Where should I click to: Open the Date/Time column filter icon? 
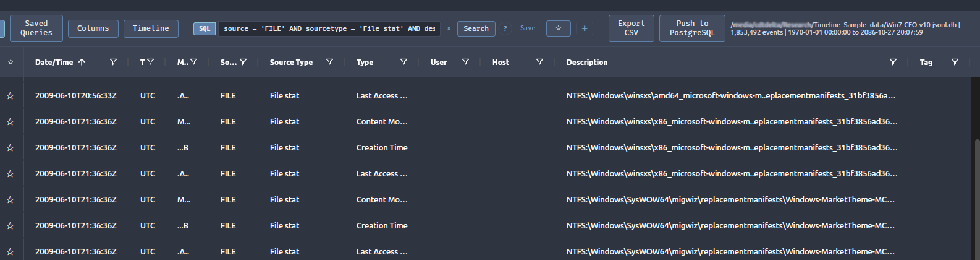click(113, 62)
